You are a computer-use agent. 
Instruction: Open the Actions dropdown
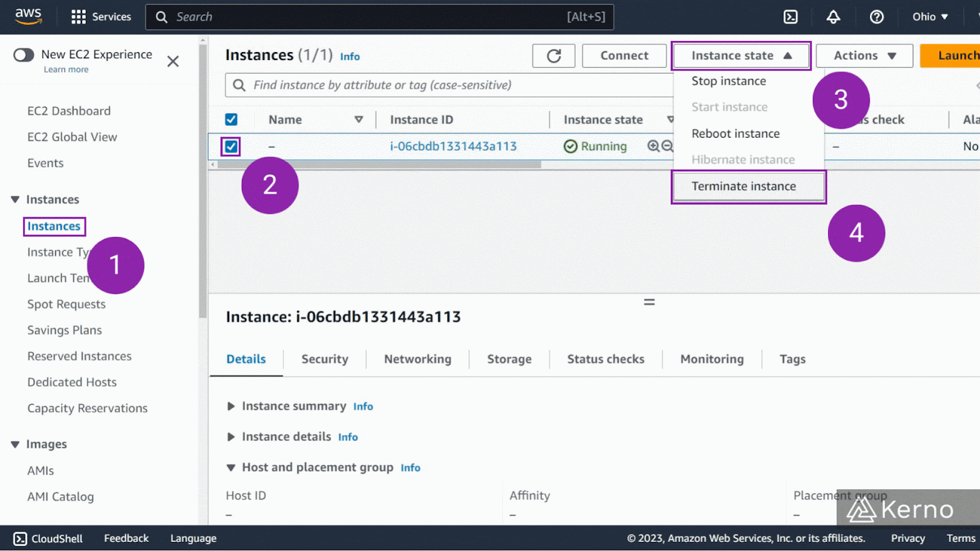point(864,56)
